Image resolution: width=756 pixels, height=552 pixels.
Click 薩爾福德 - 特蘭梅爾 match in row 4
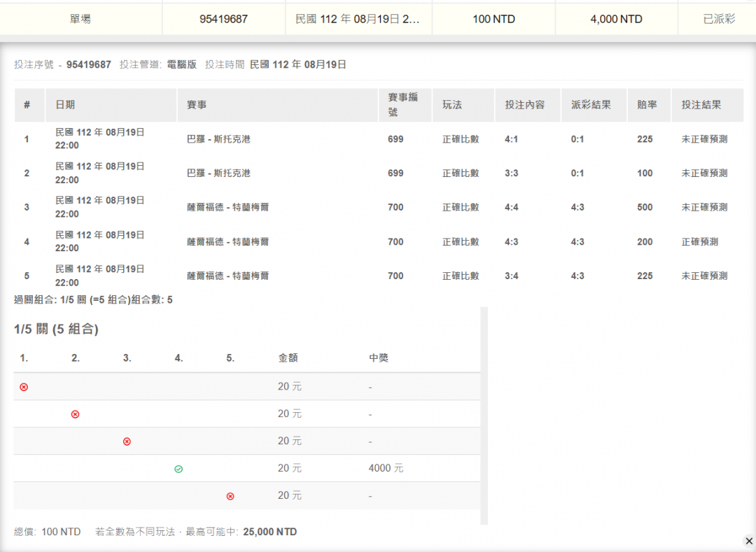coord(228,242)
